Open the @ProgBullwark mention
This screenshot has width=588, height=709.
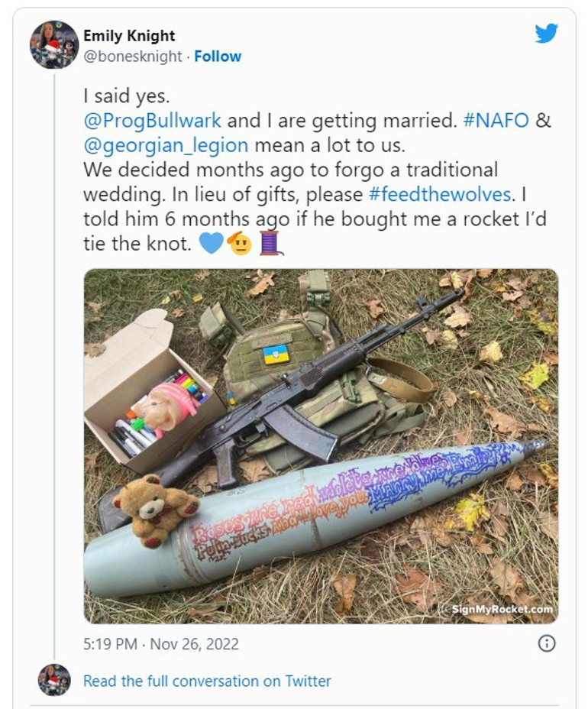[x=153, y=120]
